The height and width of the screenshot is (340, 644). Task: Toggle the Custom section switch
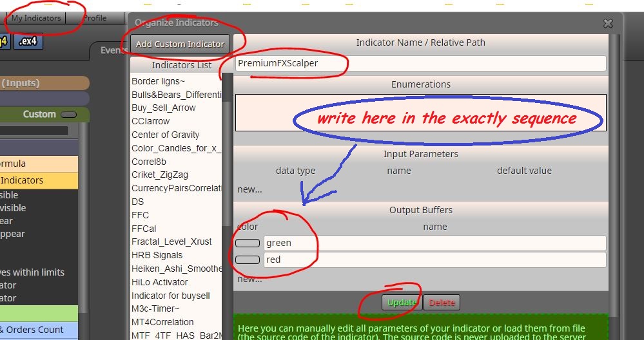68,115
